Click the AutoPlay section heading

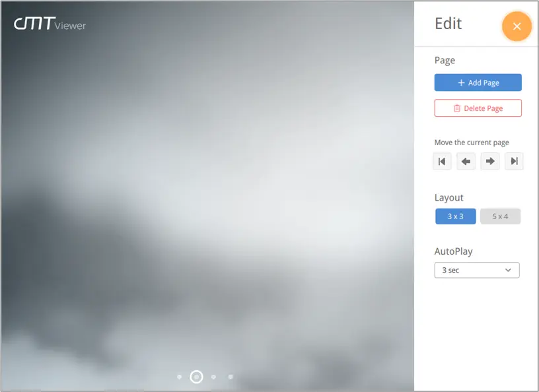[453, 251]
